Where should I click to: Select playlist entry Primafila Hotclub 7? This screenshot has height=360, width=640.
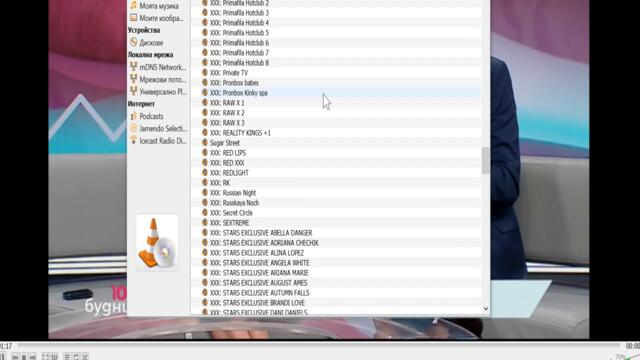coord(336,53)
